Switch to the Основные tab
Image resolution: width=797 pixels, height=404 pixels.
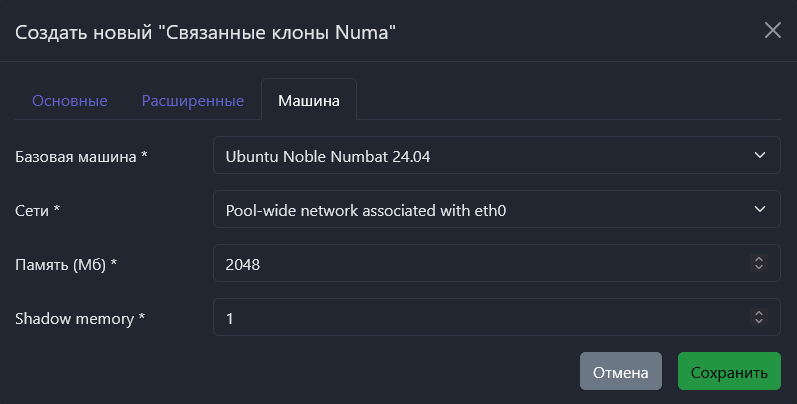pos(70,101)
